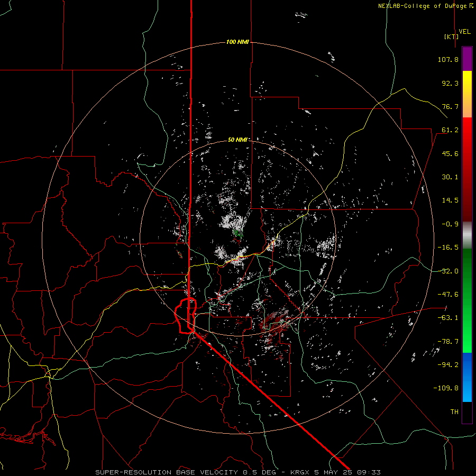Image resolution: width=476 pixels, height=476 pixels.
Task: Click the -47.6 legend value
Action: click(448, 295)
